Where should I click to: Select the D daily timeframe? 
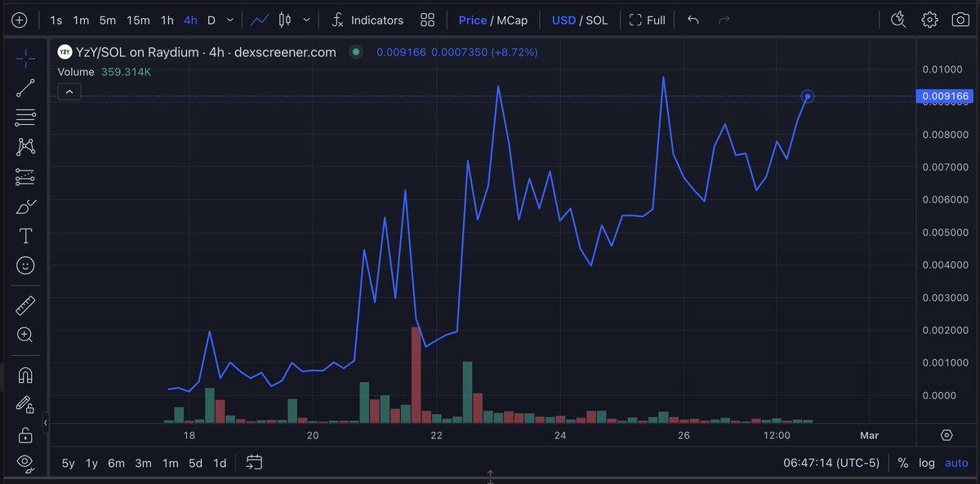point(212,20)
